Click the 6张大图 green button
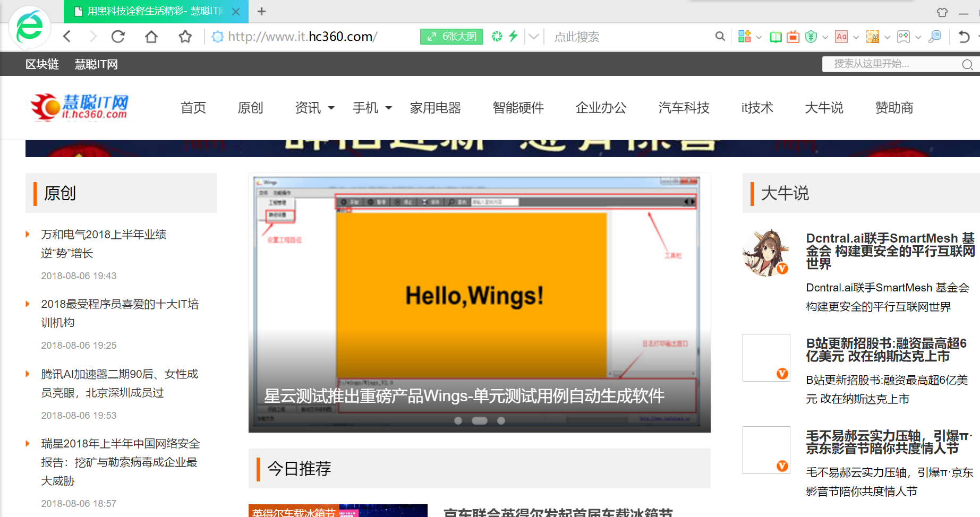The image size is (980, 517). pos(451,37)
